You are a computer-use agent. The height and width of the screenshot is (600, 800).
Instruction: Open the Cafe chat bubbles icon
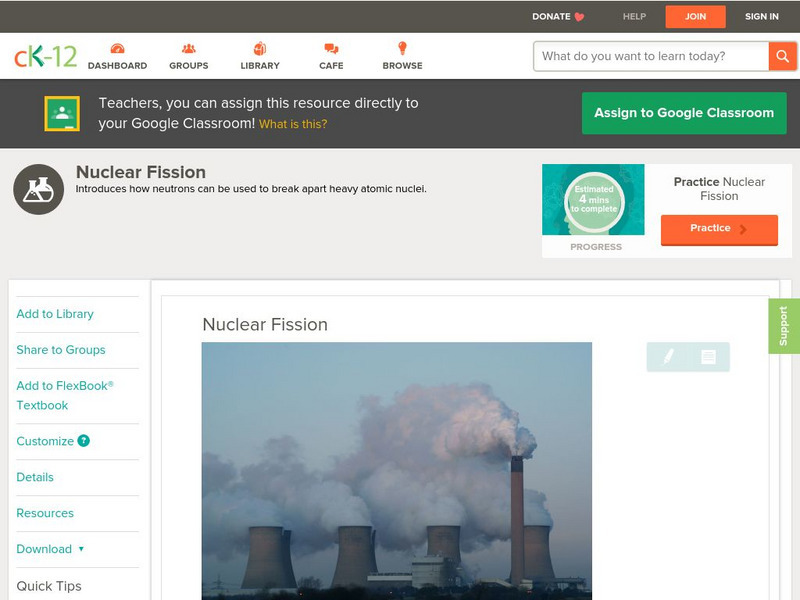coord(331,49)
